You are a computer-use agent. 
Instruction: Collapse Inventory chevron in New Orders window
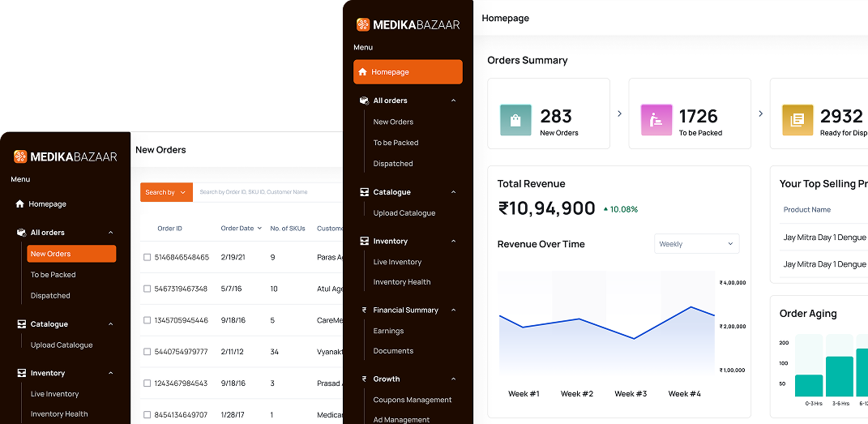pyautogui.click(x=111, y=373)
